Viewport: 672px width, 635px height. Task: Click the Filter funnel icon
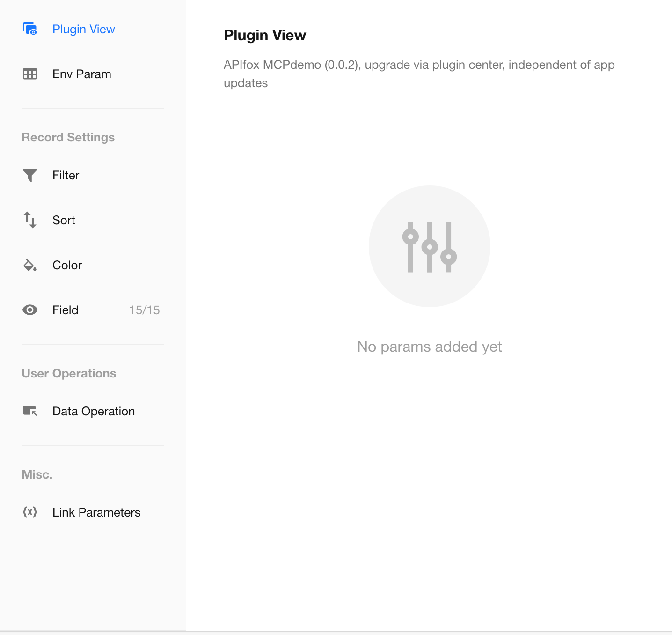tap(30, 175)
